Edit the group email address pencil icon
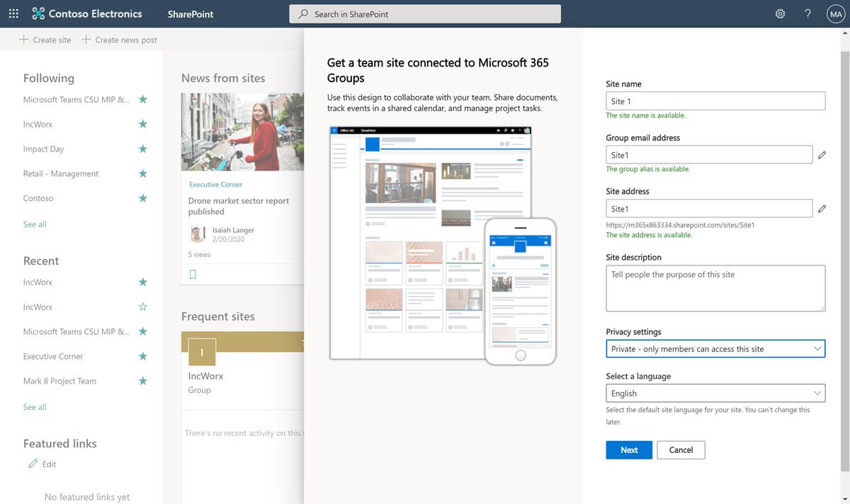This screenshot has height=504, width=850. pos(822,155)
